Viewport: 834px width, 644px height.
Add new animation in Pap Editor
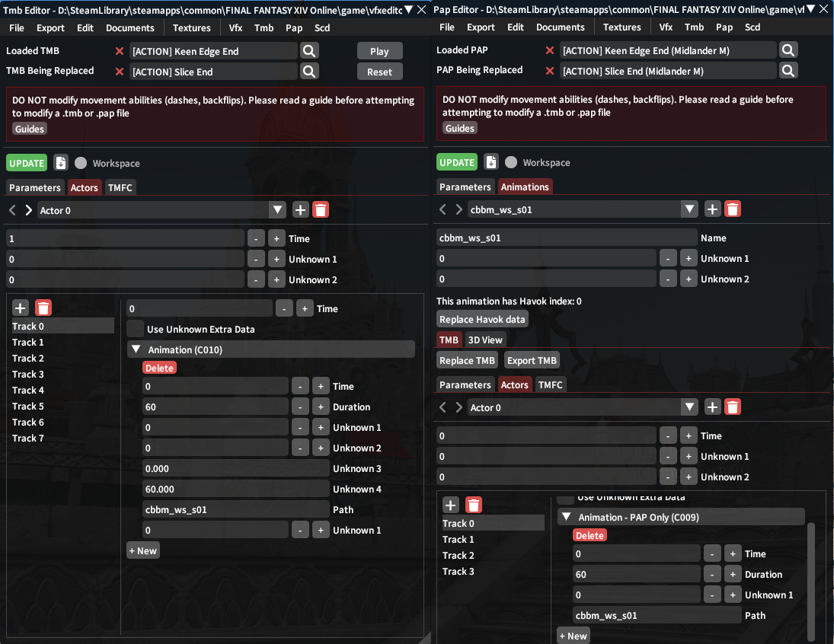[x=713, y=209]
